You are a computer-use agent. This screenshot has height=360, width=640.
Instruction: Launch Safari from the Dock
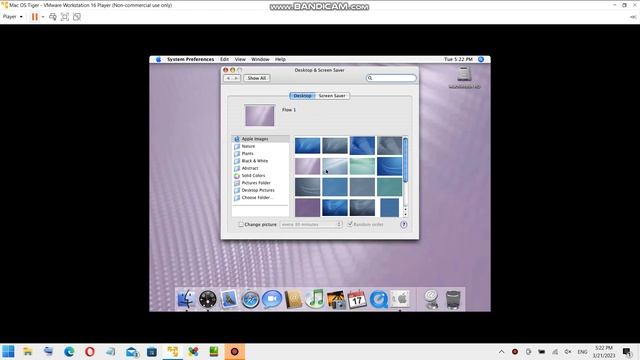[x=250, y=300]
